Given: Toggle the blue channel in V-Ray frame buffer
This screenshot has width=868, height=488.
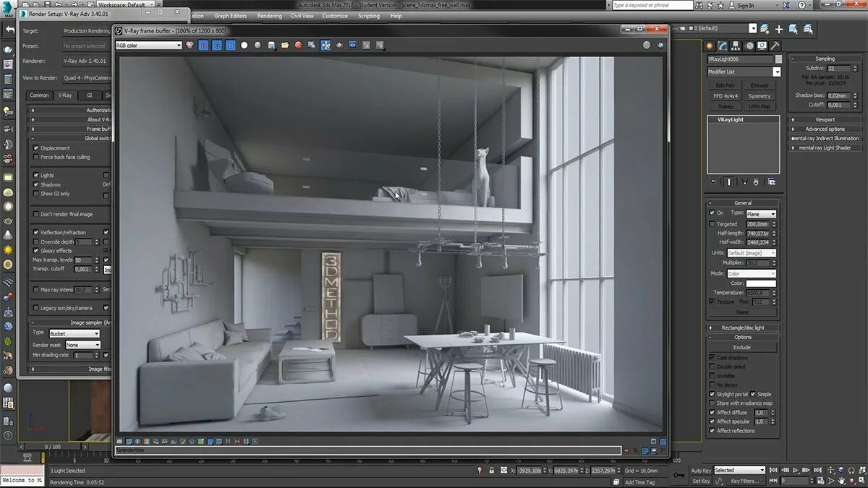Looking at the screenshot, I should [231, 45].
